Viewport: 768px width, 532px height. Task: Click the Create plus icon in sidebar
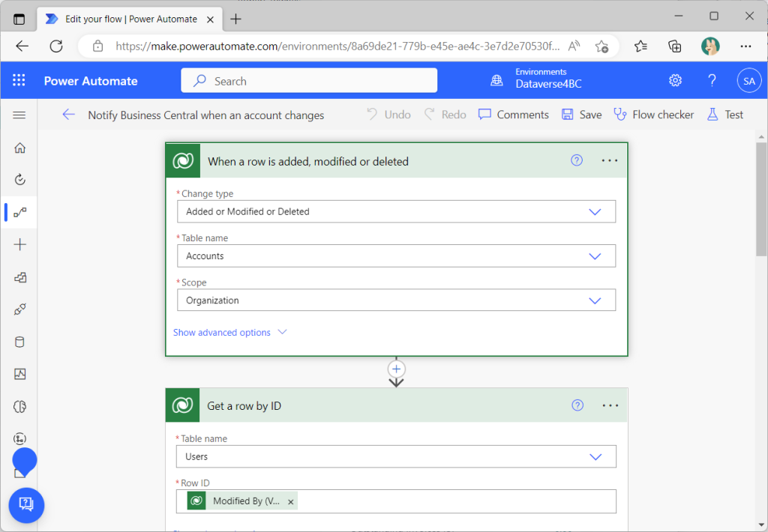point(19,245)
